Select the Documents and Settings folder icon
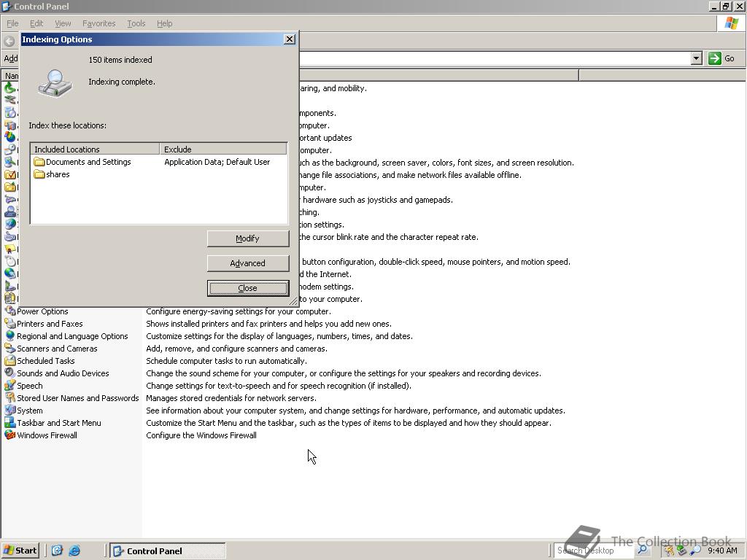Viewport: 747px width, 560px height. tap(39, 162)
